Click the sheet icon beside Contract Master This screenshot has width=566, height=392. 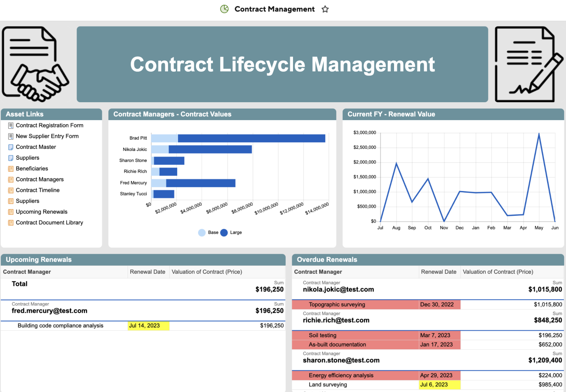(11, 147)
